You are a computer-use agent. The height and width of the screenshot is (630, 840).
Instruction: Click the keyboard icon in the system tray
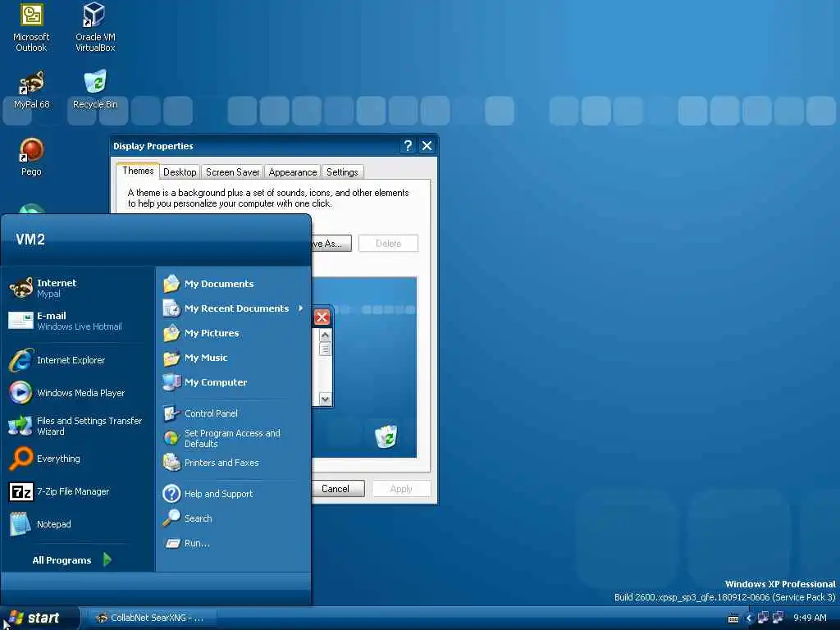pos(733,619)
